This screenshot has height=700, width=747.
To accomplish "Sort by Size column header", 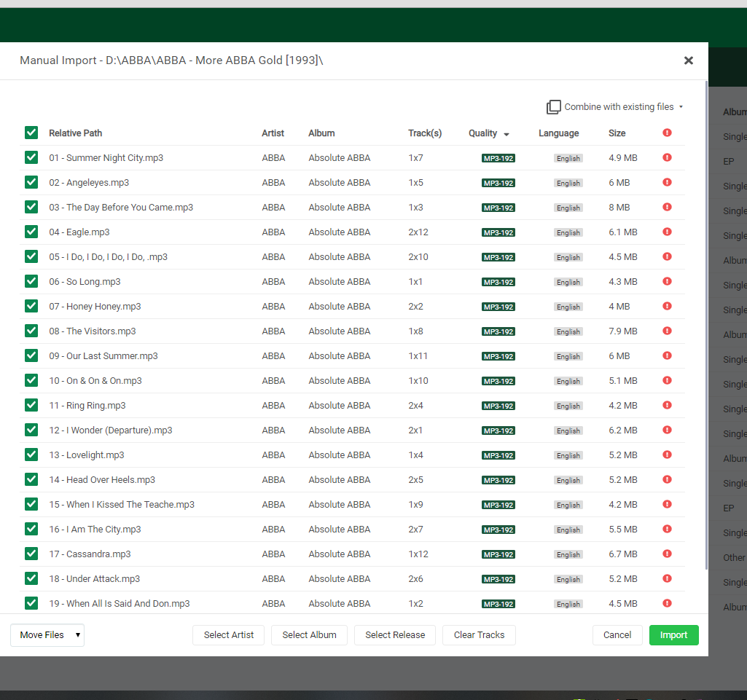I will (617, 133).
